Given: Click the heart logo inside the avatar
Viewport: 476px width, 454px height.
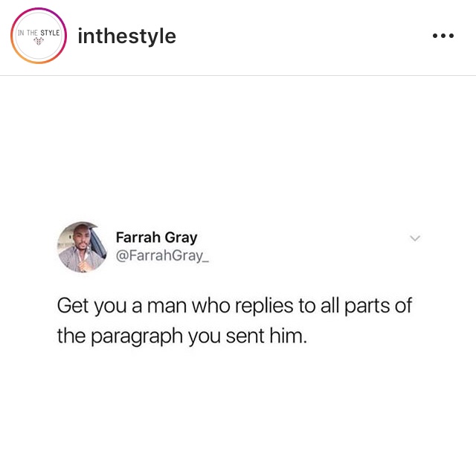Looking at the screenshot, I should 39,41.
